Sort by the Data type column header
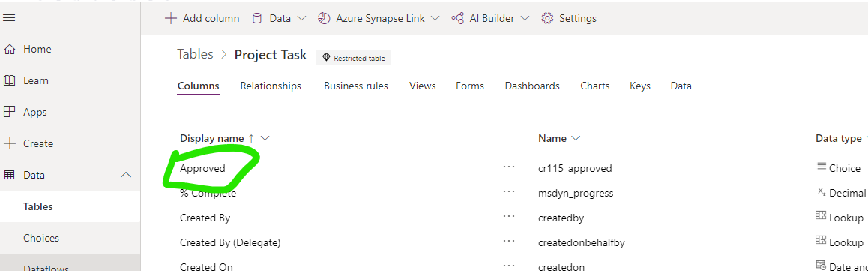 click(x=838, y=138)
